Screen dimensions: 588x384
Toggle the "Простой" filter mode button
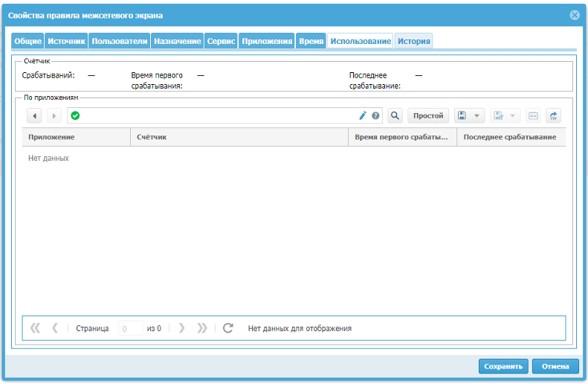428,116
